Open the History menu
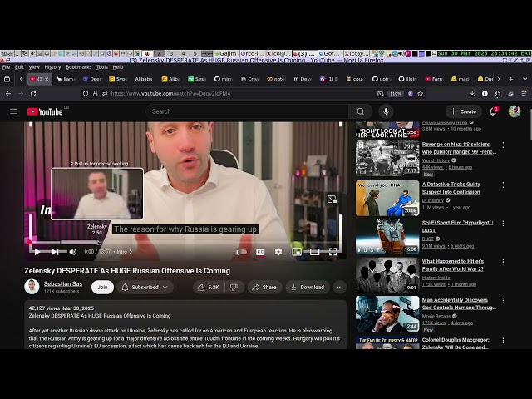Screen dimensions: 532x399 pos(52,67)
